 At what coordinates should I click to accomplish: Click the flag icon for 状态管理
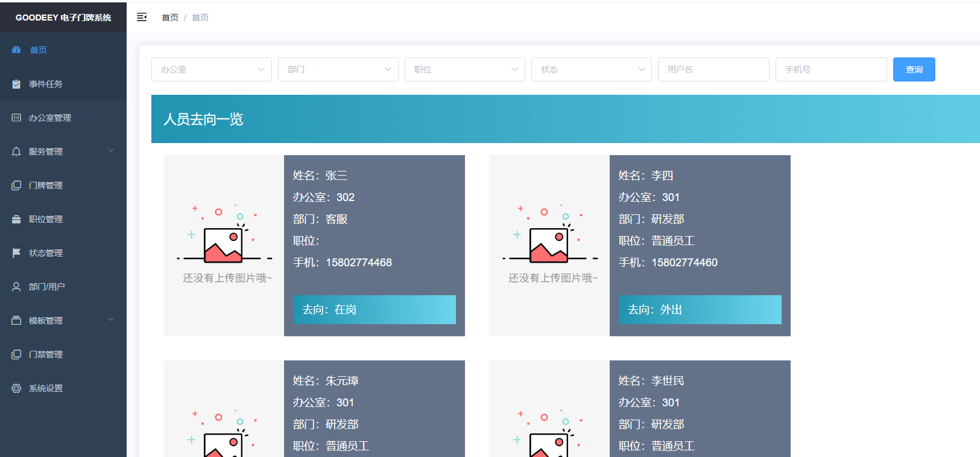[16, 253]
